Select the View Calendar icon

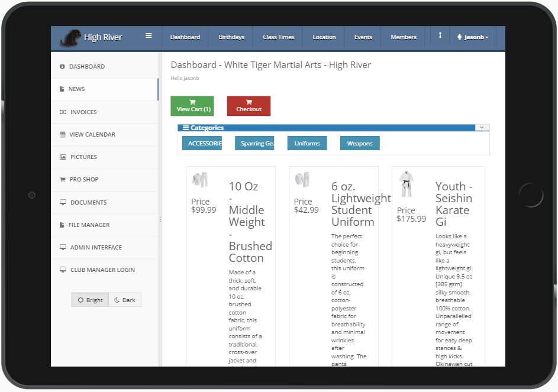[63, 134]
